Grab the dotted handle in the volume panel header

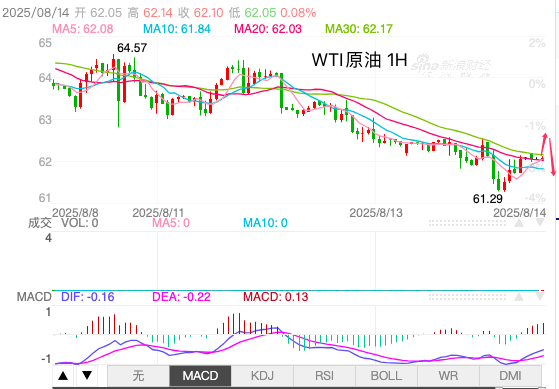(x=467, y=223)
